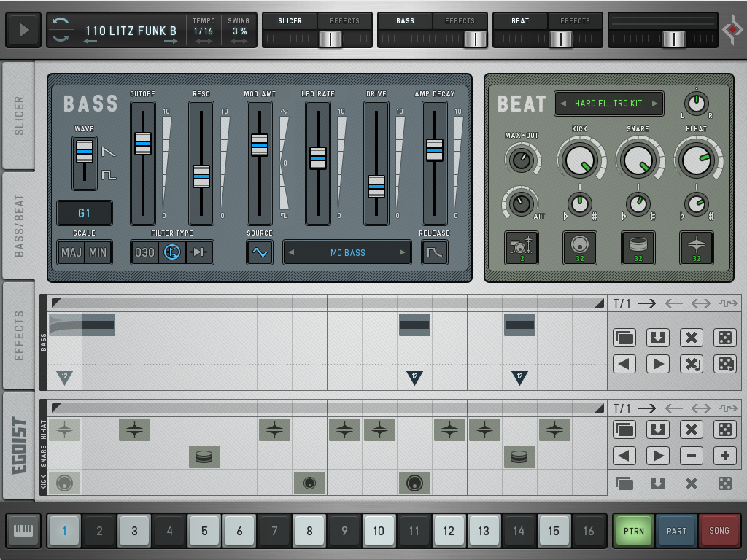Set beat sequencer to ping-pong double arrow
This screenshot has height=560, width=747.
[x=701, y=408]
